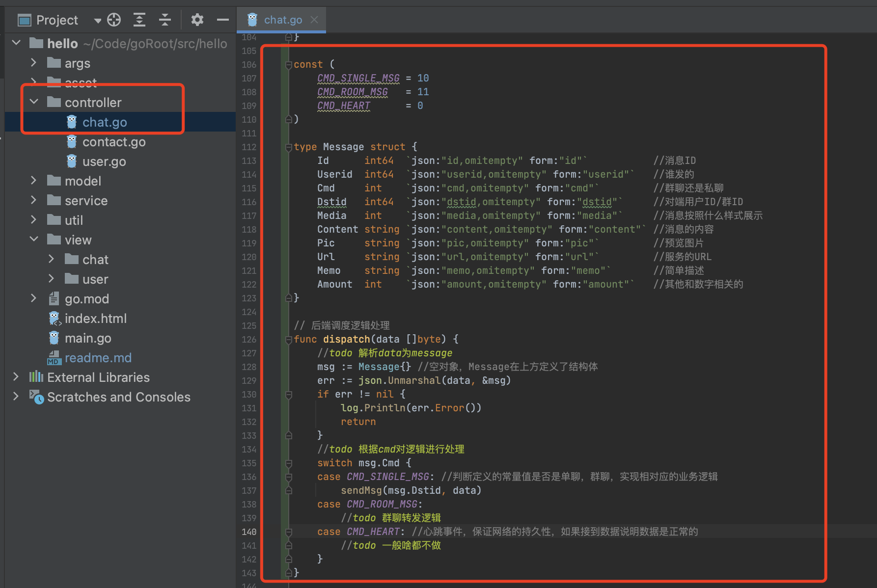877x588 pixels.
Task: Expand External Libraries node
Action: tap(16, 377)
